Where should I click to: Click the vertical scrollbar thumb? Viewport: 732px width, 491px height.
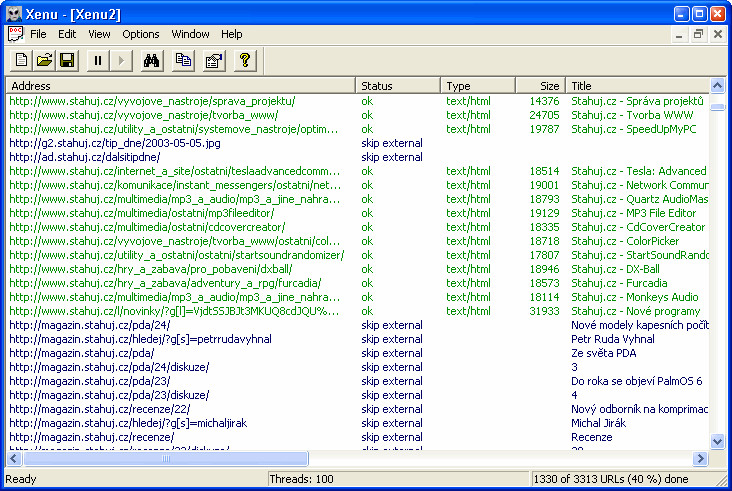point(718,107)
